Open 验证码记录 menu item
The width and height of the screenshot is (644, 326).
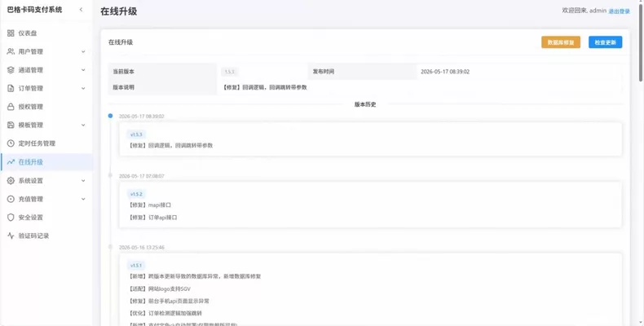tap(46, 236)
